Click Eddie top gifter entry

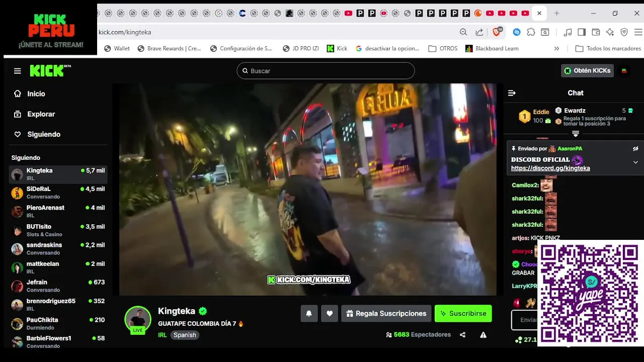534,116
